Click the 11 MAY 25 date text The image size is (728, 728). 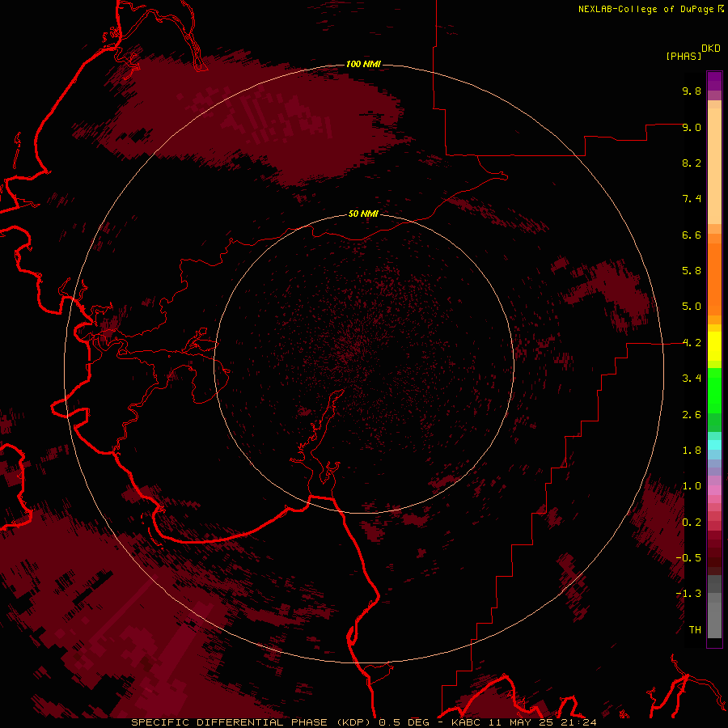pos(520,722)
